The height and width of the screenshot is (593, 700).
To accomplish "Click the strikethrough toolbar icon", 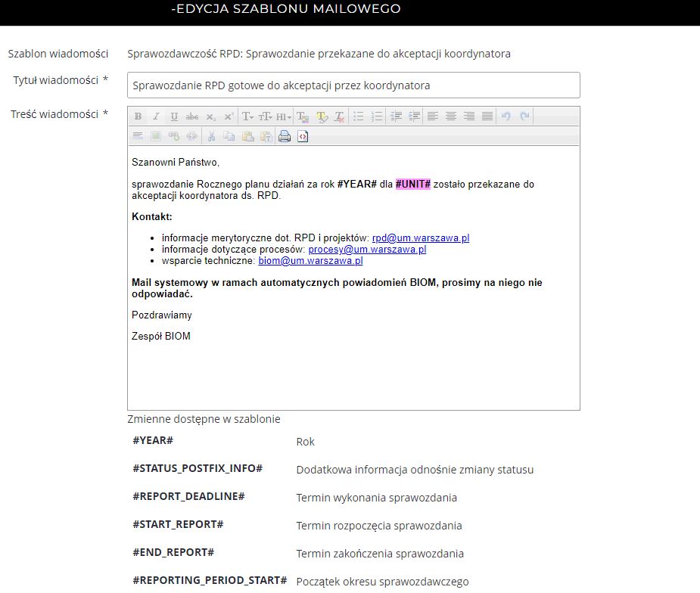I will [192, 116].
